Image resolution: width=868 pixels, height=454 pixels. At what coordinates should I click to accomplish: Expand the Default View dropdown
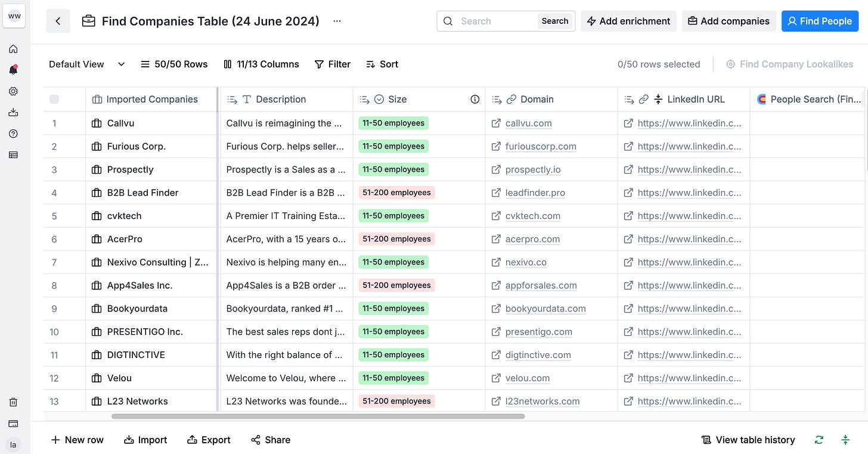pyautogui.click(x=87, y=64)
